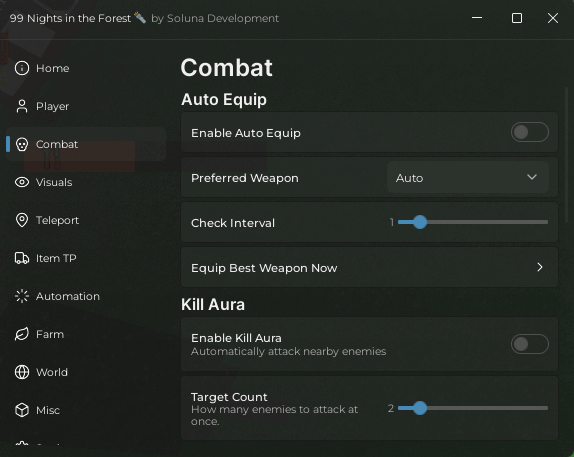574x457 pixels.
Task: Click 'Automatically attack nearby enemies' description
Action: click(x=288, y=351)
